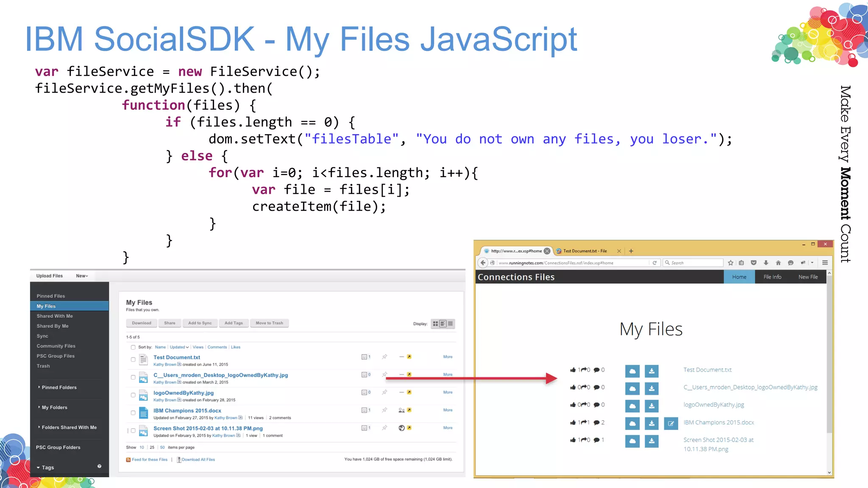Click the shared people icon on IBM Champions row
This screenshot has height=488, width=868.
[401, 410]
